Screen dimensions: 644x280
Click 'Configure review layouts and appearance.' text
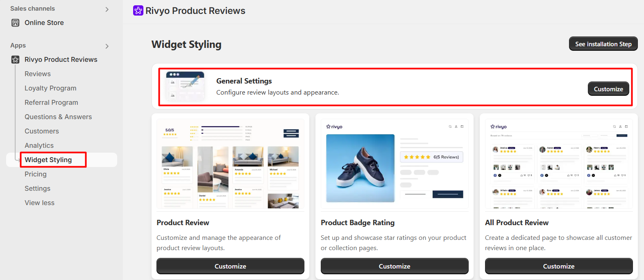278,93
